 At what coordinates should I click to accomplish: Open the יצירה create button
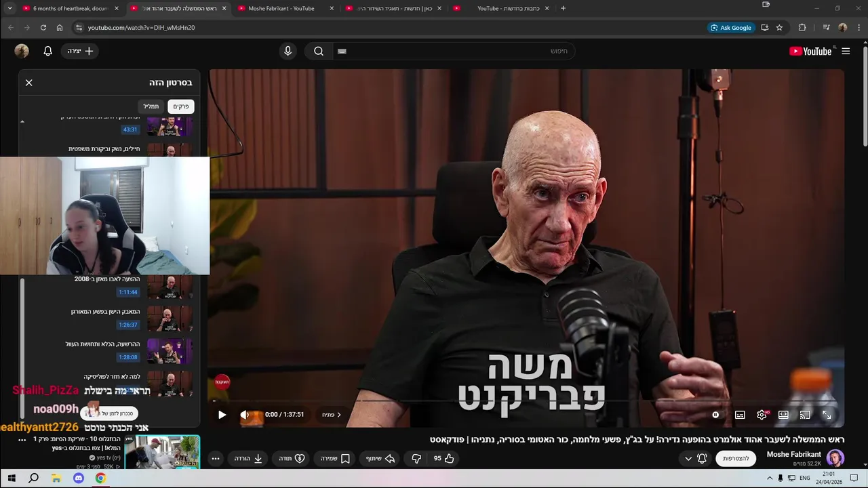coord(80,51)
